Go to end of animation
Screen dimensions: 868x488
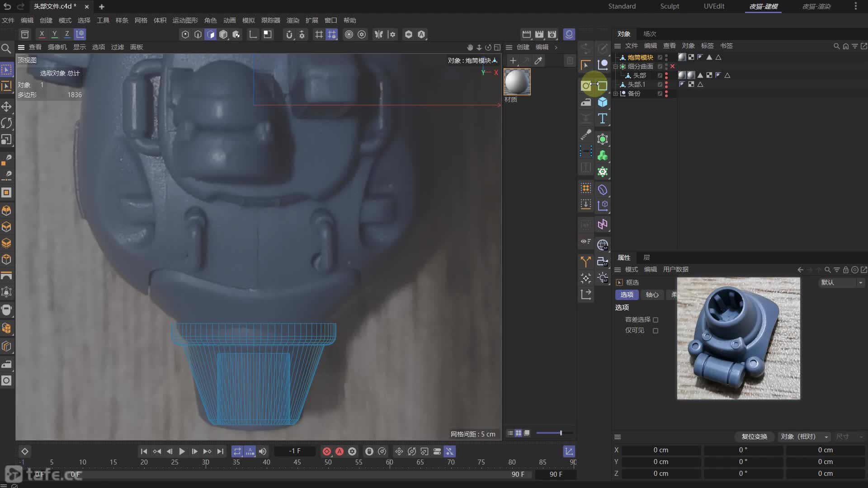(220, 451)
